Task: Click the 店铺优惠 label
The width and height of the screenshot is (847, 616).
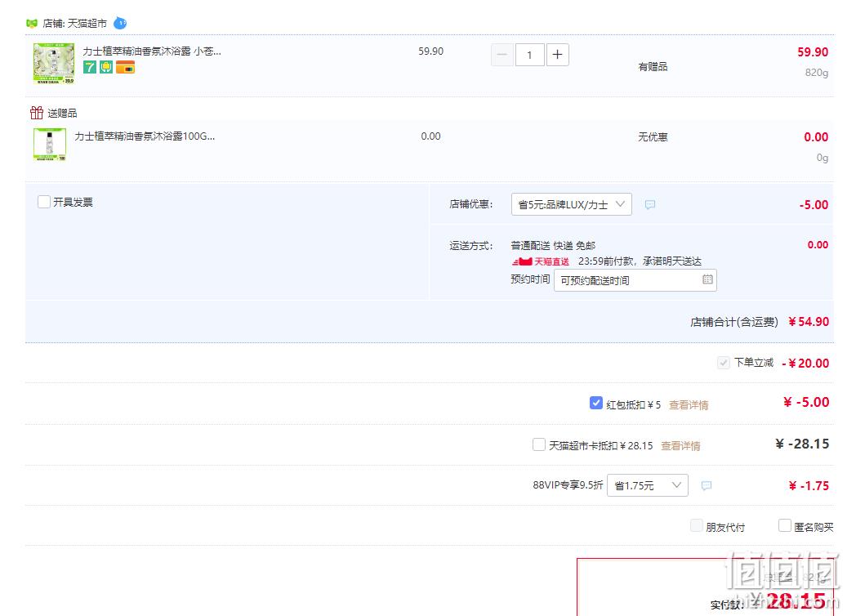Action: point(471,204)
